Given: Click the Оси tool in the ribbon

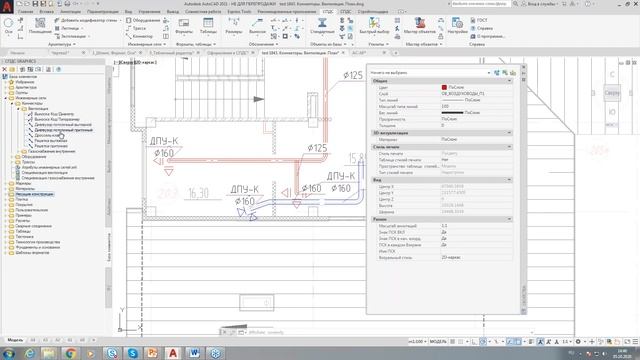Looking at the screenshot, I should pos(8,26).
